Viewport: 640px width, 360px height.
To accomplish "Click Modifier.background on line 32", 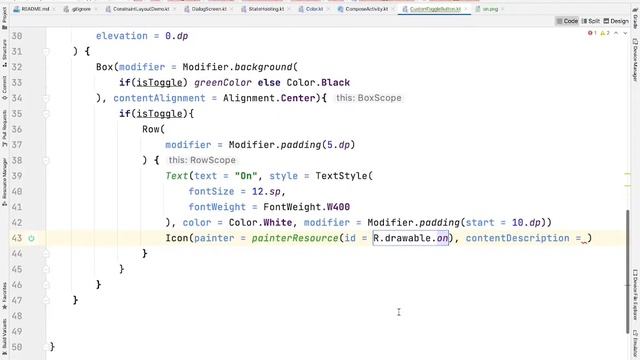I will pos(238,67).
